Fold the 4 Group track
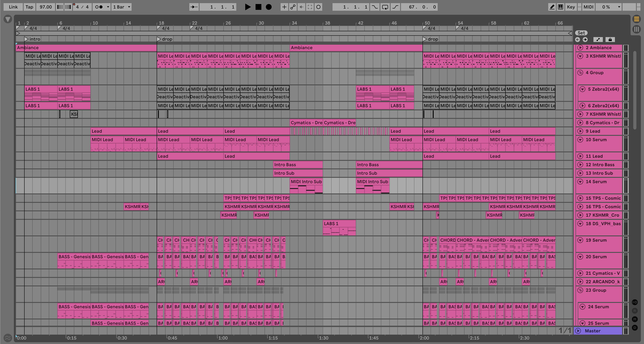 coord(580,73)
